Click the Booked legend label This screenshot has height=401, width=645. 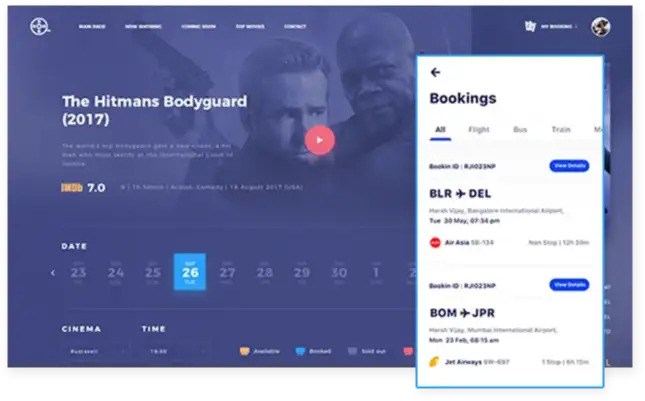tap(320, 351)
